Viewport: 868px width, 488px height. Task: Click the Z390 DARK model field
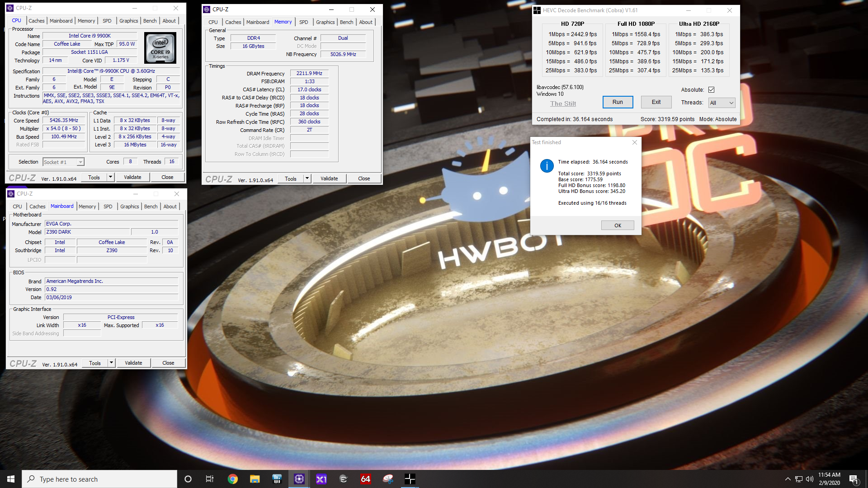88,232
